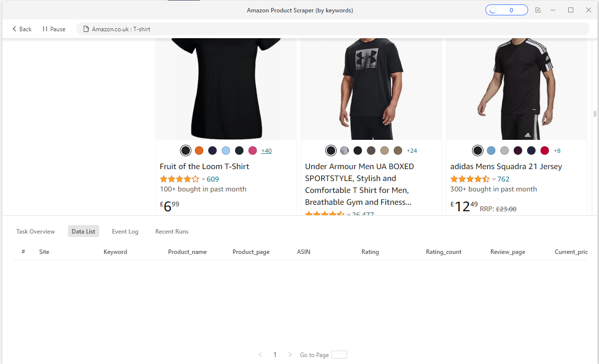Go to next page with right chevron
Screen dimensions: 599x364
pyautogui.click(x=290, y=355)
